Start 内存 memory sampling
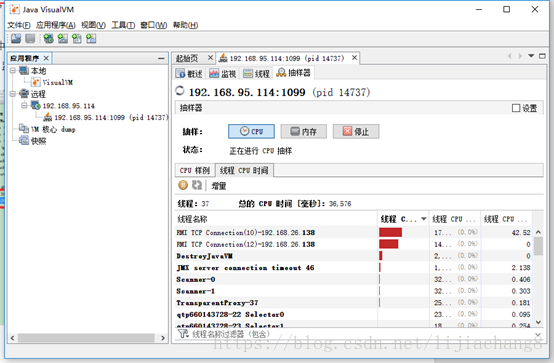Image resolution: width=554 pixels, height=363 pixels. [x=303, y=131]
